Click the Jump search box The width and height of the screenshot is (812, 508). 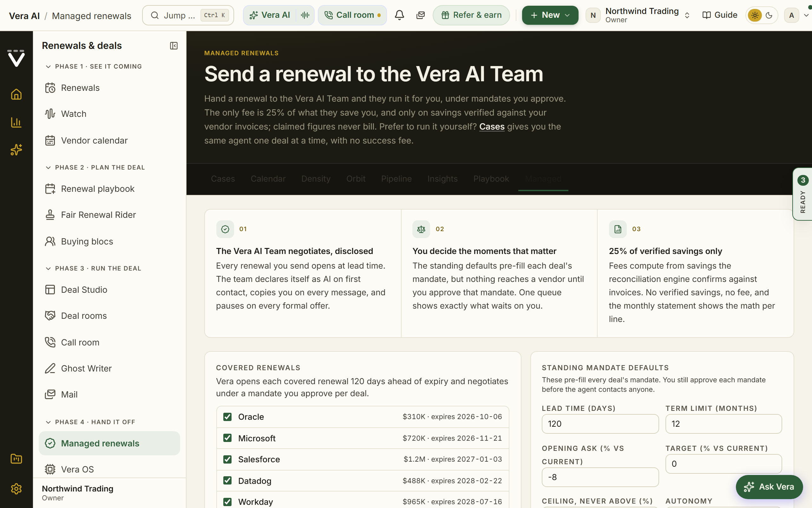pyautogui.click(x=188, y=15)
